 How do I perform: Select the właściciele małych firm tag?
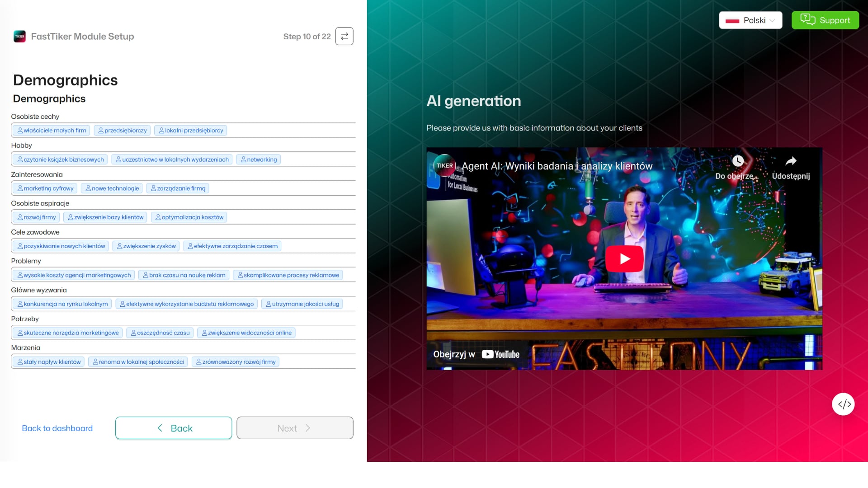[x=52, y=131]
